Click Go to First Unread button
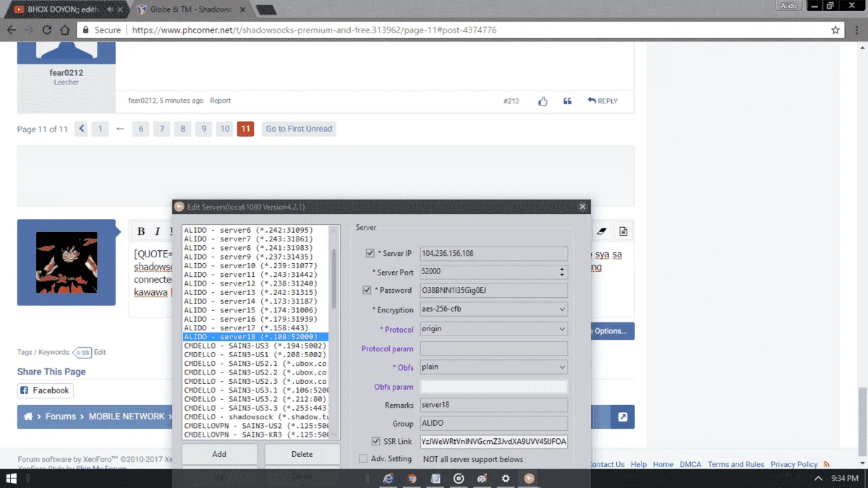 [299, 129]
